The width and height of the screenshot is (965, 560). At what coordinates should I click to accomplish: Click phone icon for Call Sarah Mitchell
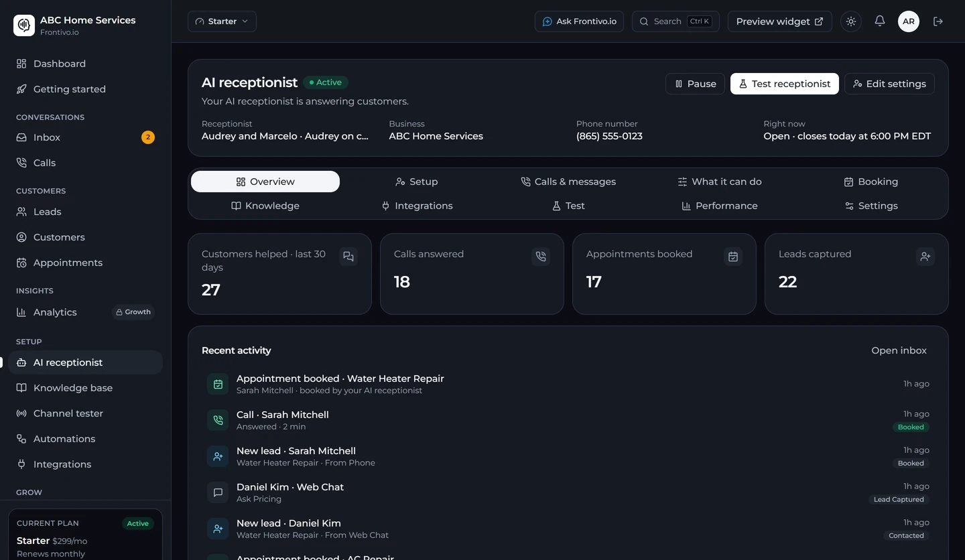[x=218, y=420]
